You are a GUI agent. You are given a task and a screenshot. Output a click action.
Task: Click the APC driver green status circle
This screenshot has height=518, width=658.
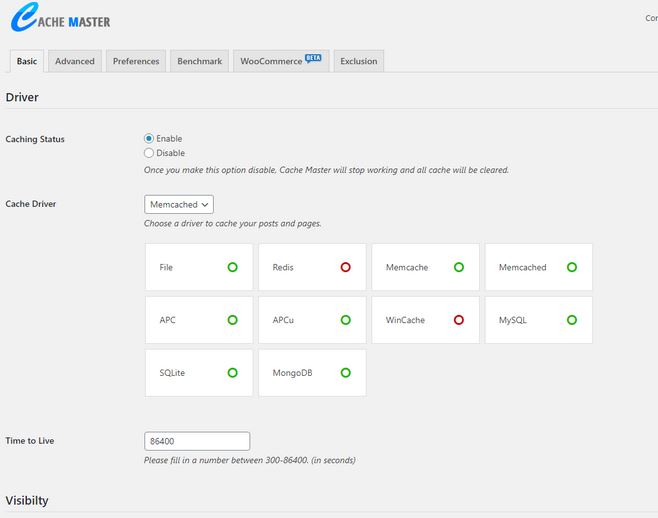click(232, 320)
